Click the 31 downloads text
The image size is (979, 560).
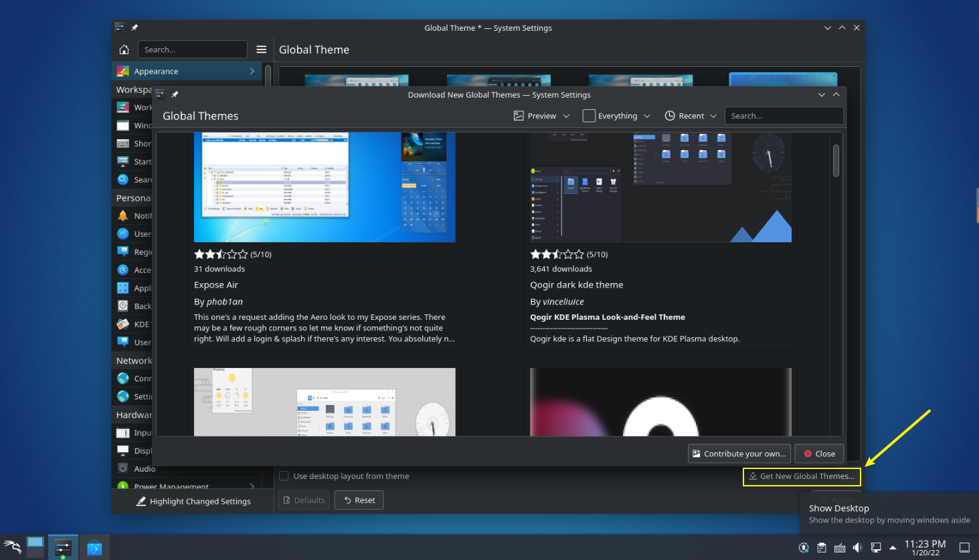pos(219,269)
